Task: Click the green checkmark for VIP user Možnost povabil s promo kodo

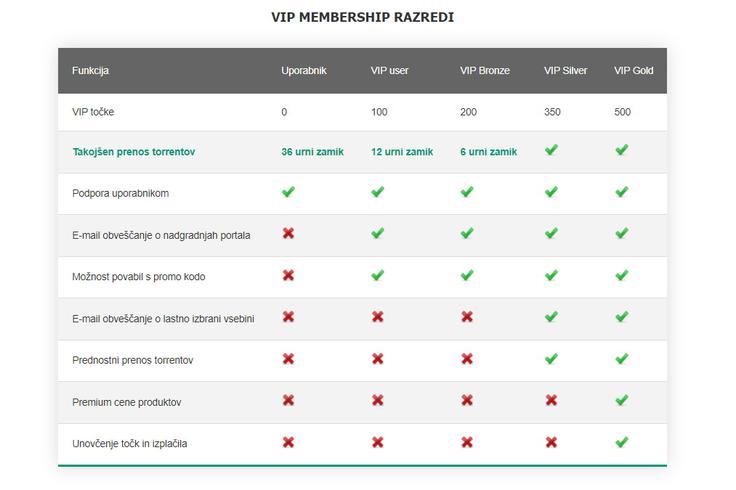Action: pos(377,275)
